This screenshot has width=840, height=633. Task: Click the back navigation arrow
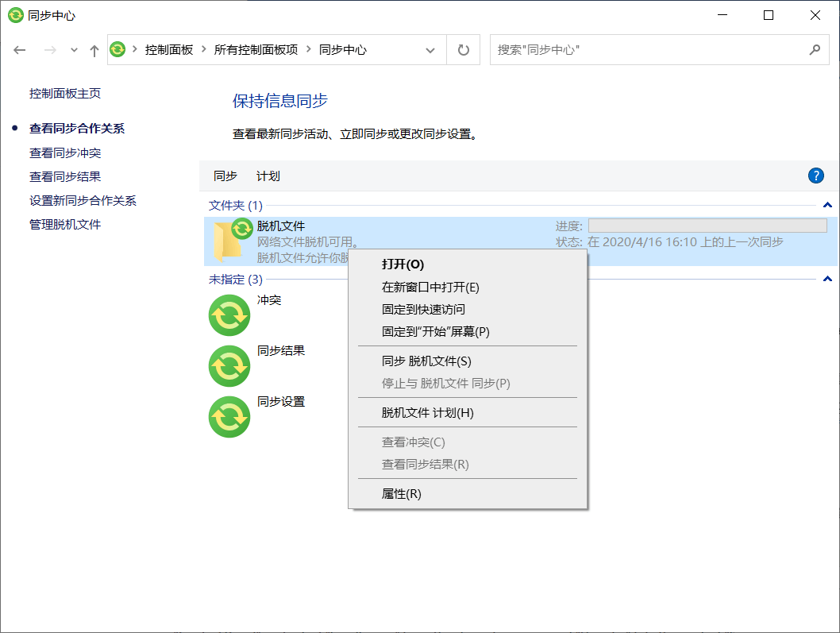[x=20, y=50]
